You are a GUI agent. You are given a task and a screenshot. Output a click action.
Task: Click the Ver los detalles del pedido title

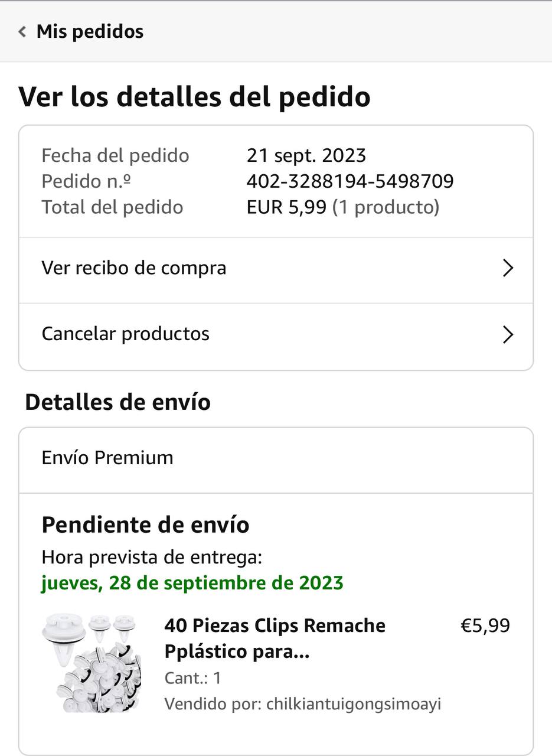(194, 97)
